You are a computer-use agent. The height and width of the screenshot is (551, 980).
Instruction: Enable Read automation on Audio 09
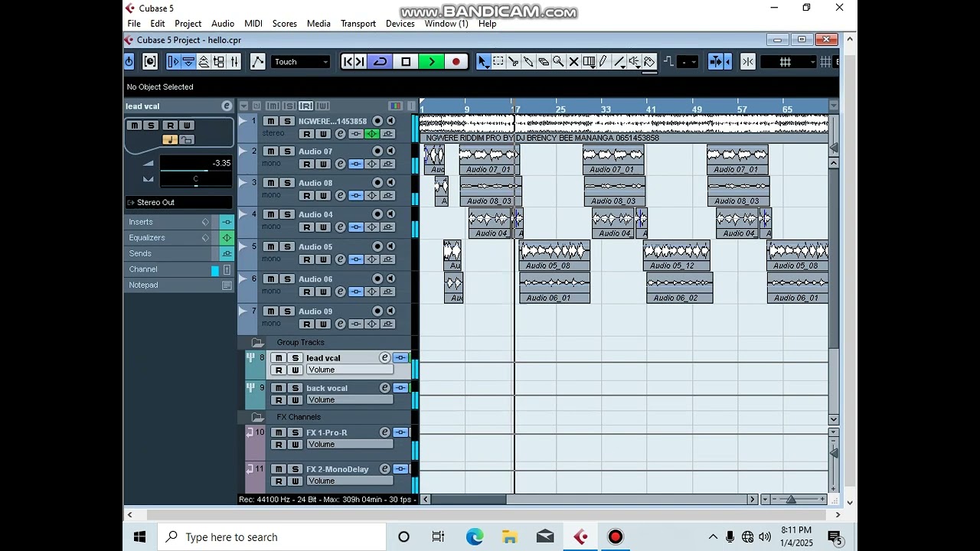(x=306, y=324)
